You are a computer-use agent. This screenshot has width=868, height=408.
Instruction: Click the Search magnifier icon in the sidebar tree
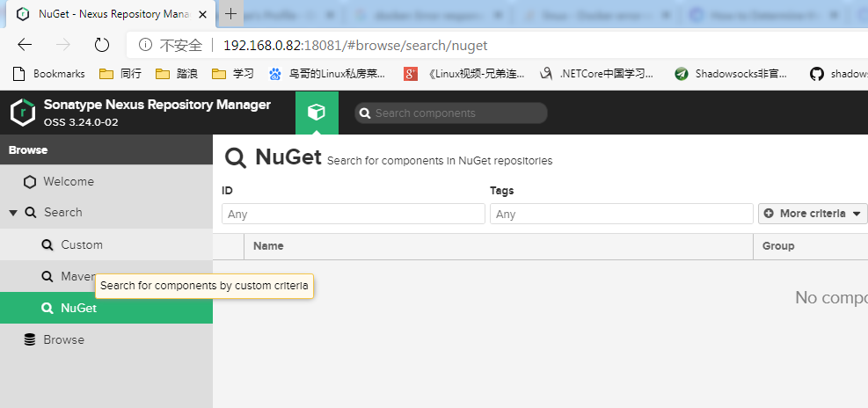(x=31, y=213)
